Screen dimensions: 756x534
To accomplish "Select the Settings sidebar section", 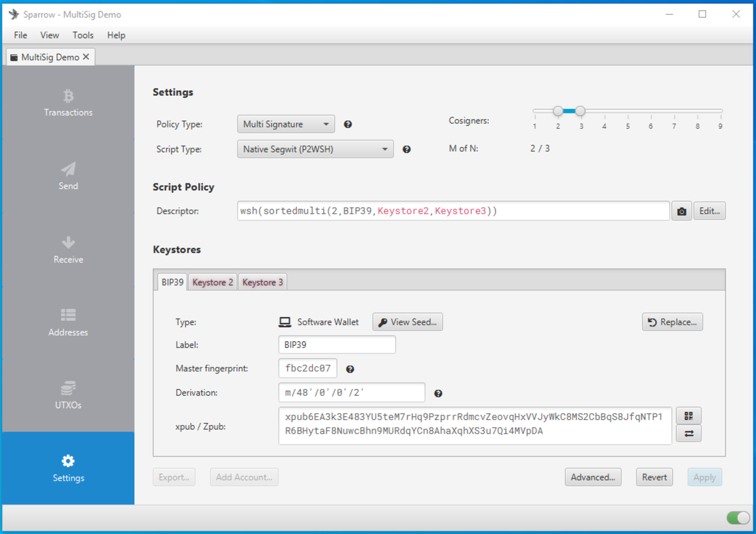I will 68,468.
